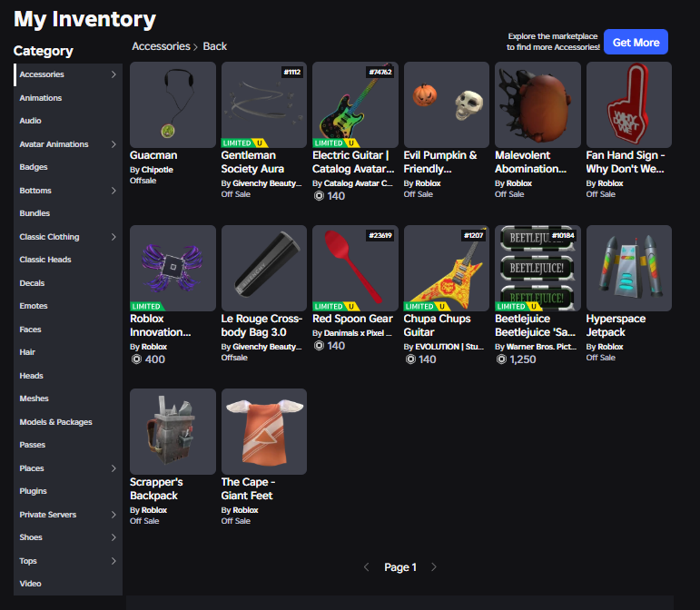
Task: Open creator Warner Bros. Pict... link
Action: click(x=541, y=347)
